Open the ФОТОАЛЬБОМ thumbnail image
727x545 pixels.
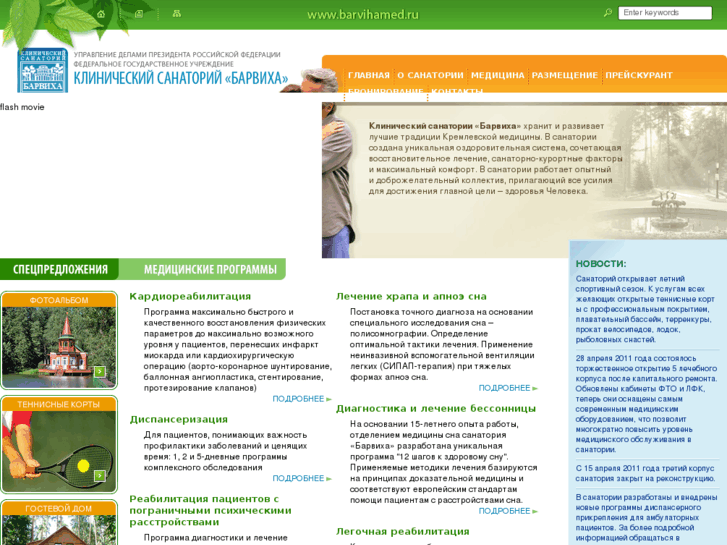[x=59, y=347]
